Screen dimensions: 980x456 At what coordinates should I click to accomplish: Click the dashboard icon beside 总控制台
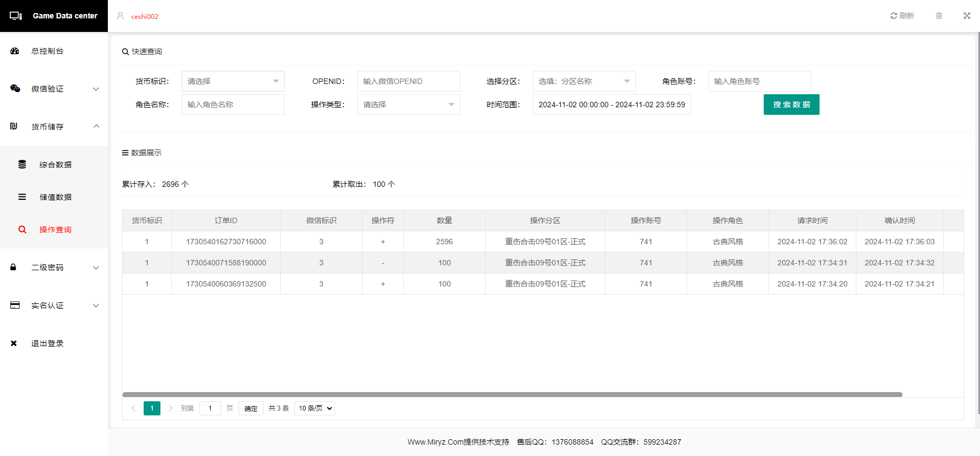(15, 51)
